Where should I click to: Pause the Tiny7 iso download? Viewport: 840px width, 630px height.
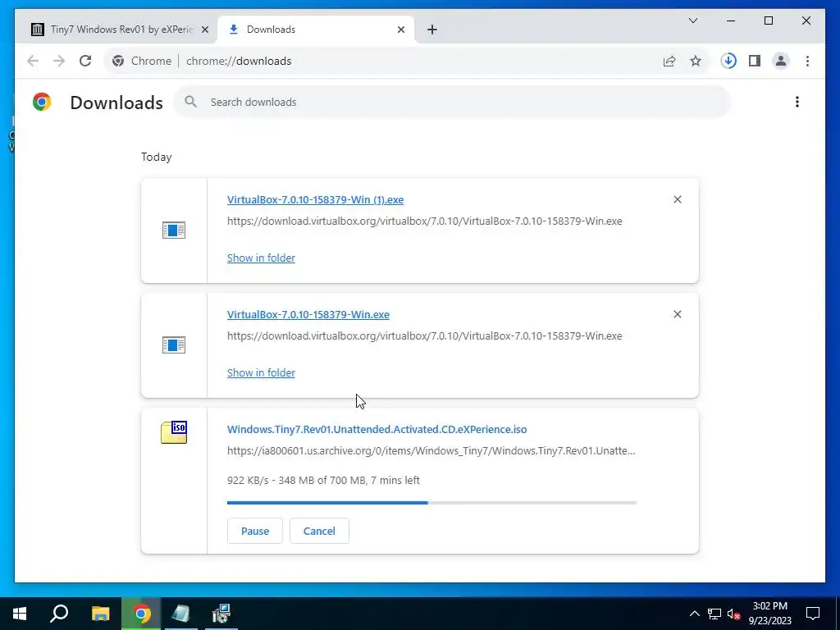point(254,531)
